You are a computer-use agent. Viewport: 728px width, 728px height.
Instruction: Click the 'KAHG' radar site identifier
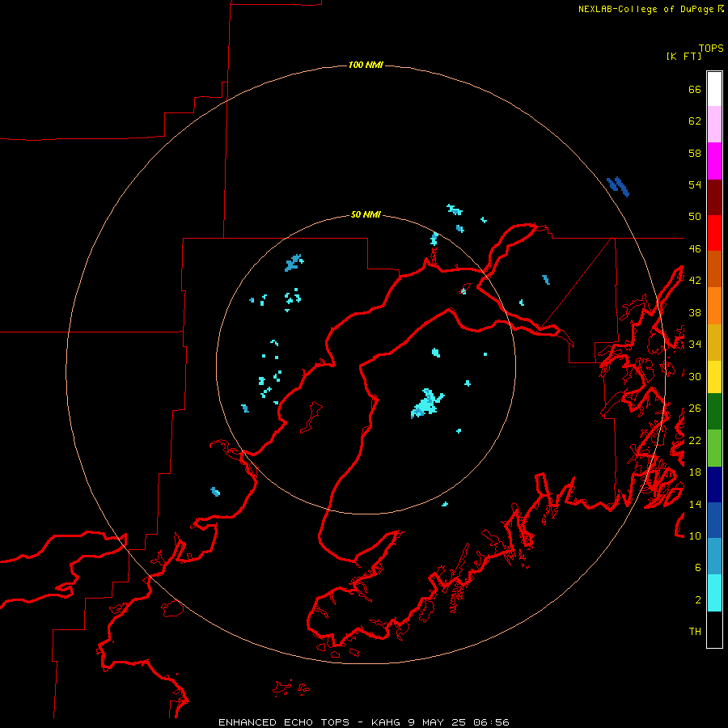(x=387, y=722)
